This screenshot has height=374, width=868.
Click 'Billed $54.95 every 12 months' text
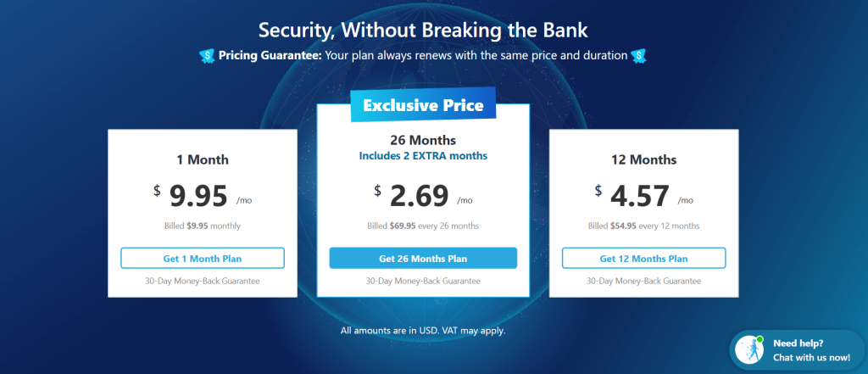[x=643, y=226]
